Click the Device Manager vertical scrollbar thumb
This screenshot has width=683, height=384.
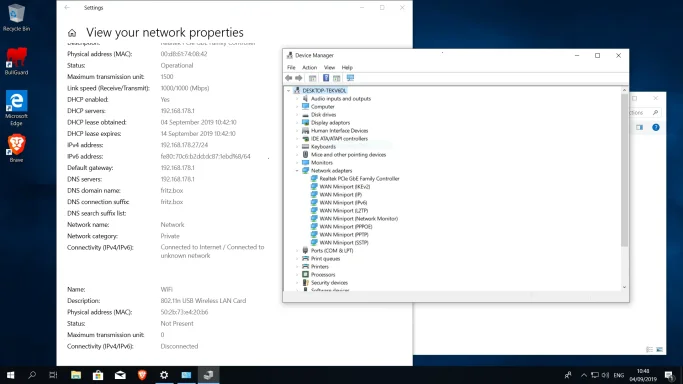624,170
